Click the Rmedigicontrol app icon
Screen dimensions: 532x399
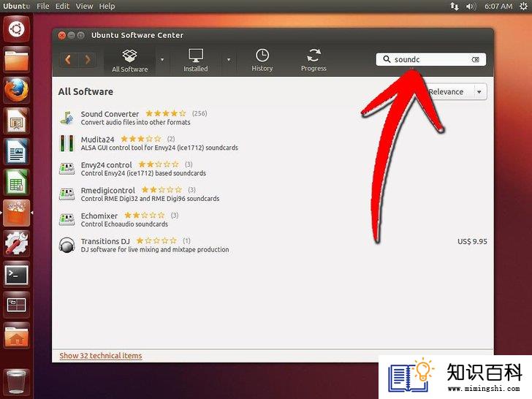(x=66, y=194)
